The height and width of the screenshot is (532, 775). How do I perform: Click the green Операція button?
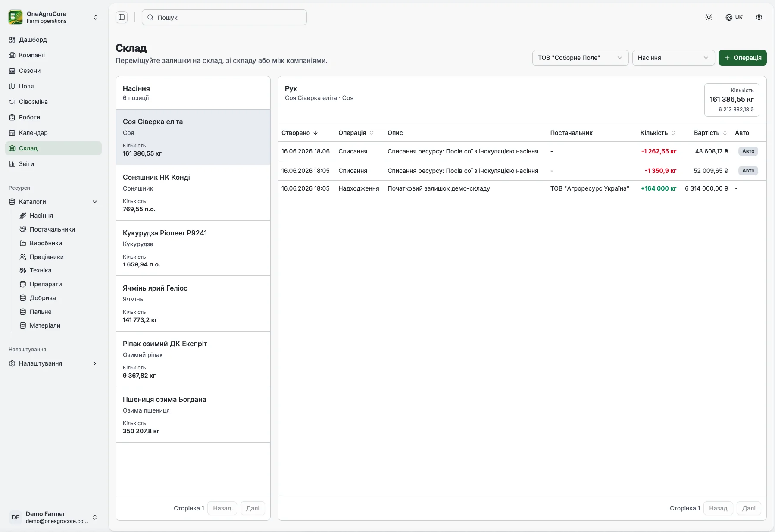pyautogui.click(x=742, y=58)
